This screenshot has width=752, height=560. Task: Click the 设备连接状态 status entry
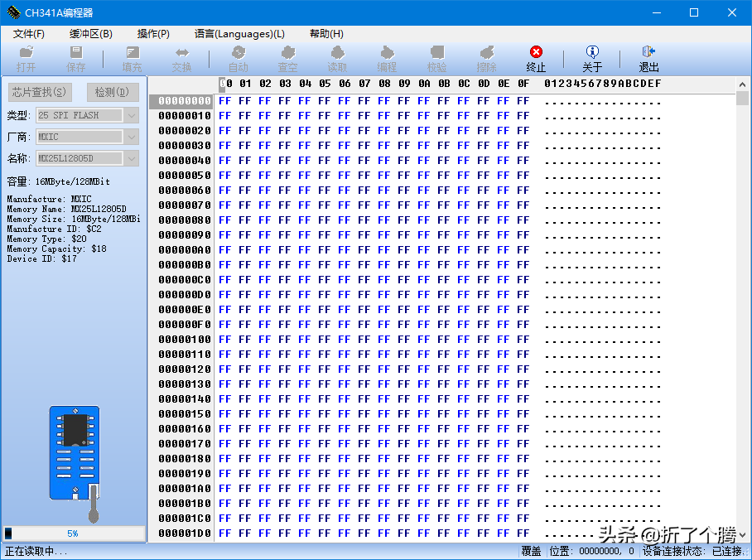(x=692, y=551)
